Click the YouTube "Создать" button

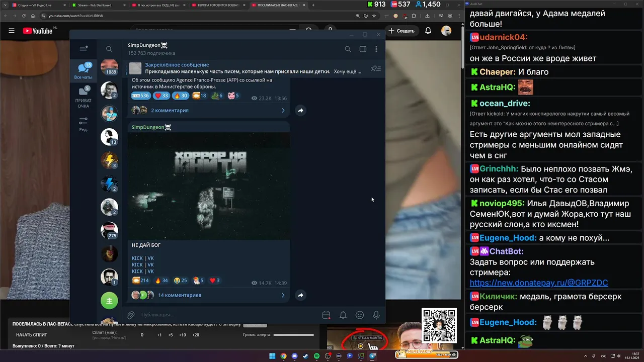401,31
